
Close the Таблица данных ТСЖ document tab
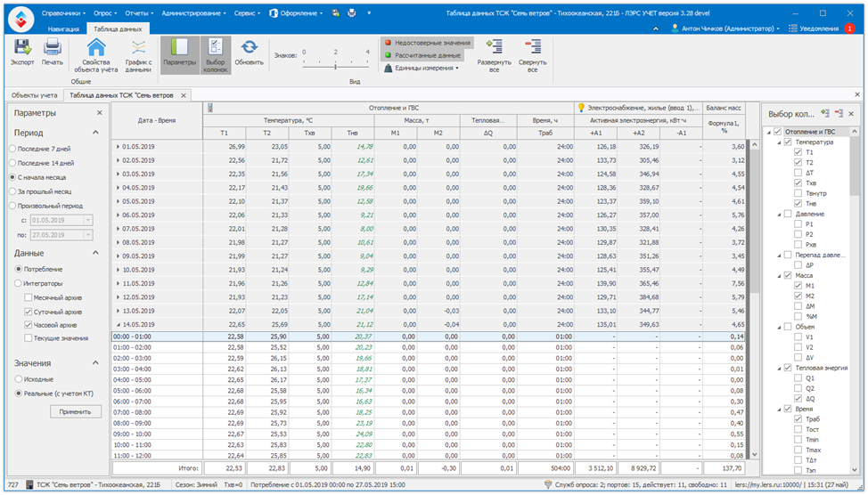click(184, 95)
